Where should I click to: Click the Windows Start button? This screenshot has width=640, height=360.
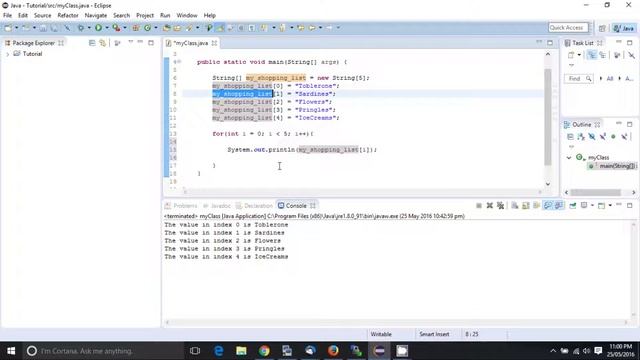11,351
